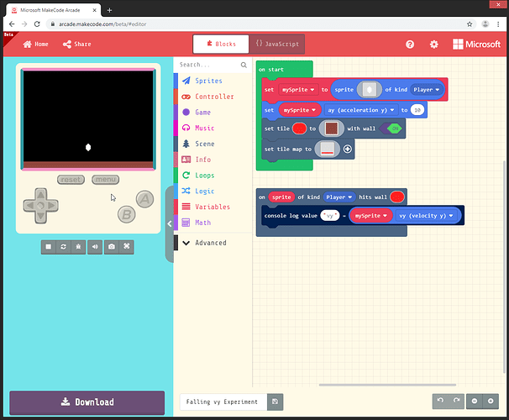This screenshot has width=509, height=420.
Task: Open the tile map image editor
Action: pyautogui.click(x=327, y=149)
